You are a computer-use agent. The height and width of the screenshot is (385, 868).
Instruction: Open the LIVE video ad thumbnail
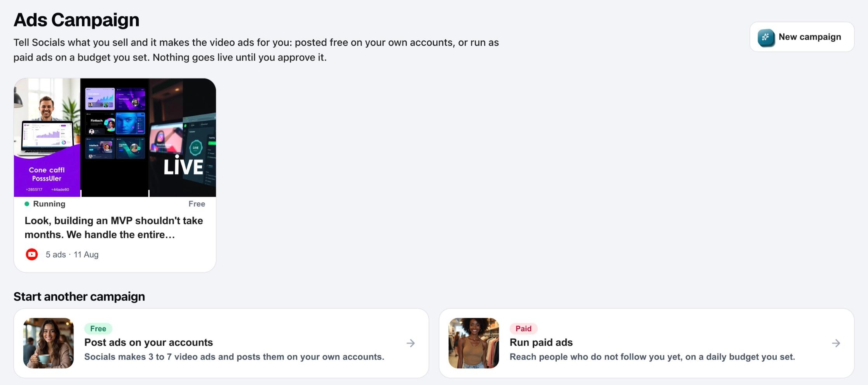[x=183, y=137]
